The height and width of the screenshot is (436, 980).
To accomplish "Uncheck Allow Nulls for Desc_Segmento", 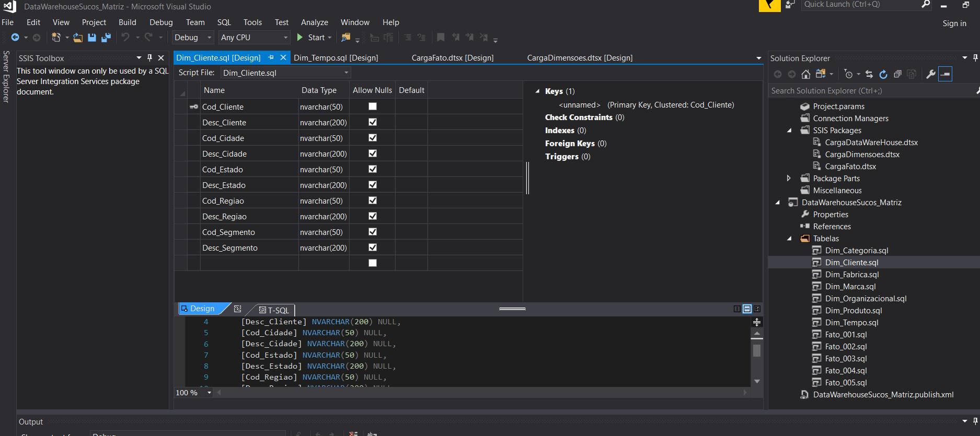I will pos(373,248).
